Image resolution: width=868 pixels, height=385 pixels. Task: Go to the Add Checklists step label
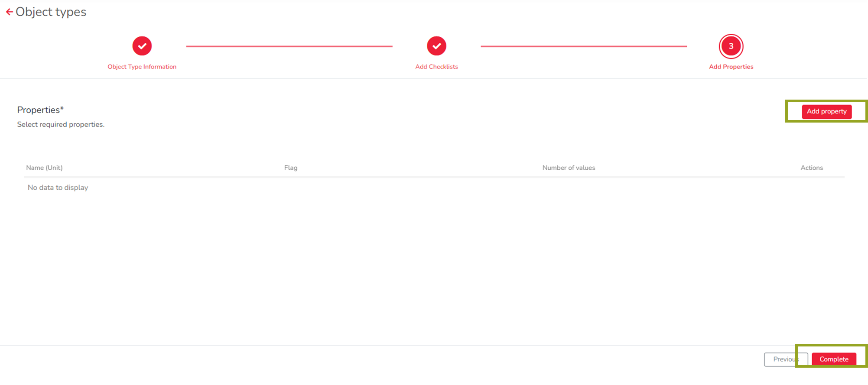[x=436, y=67]
